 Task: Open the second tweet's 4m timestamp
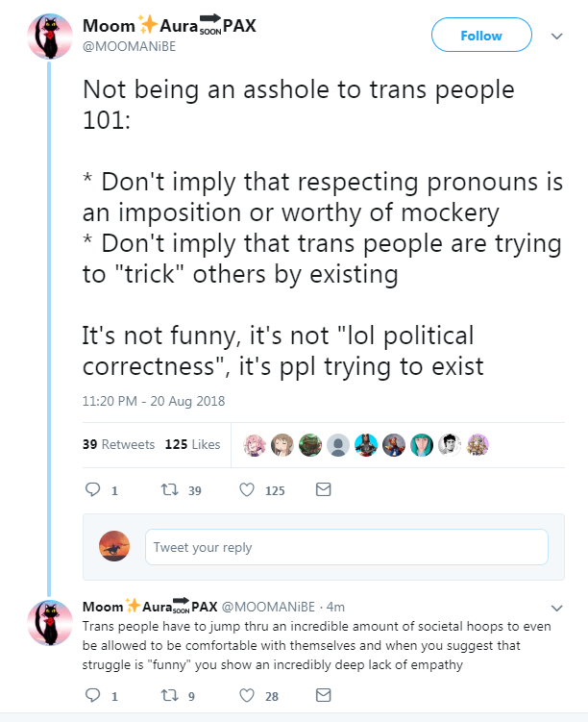(335, 607)
